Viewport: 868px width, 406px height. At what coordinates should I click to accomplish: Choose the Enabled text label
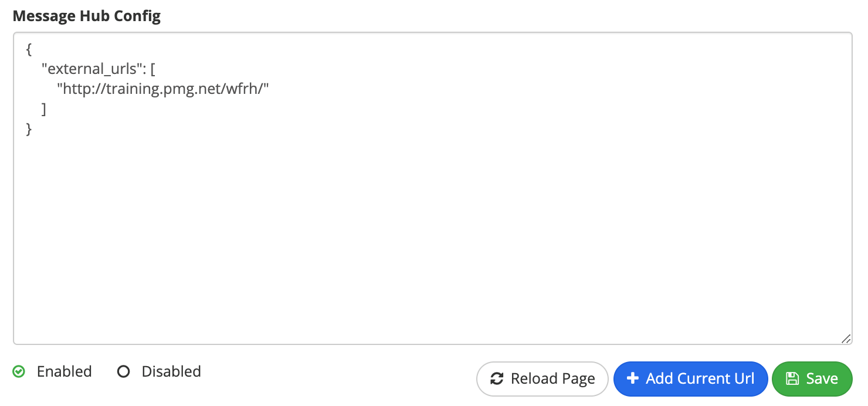64,371
